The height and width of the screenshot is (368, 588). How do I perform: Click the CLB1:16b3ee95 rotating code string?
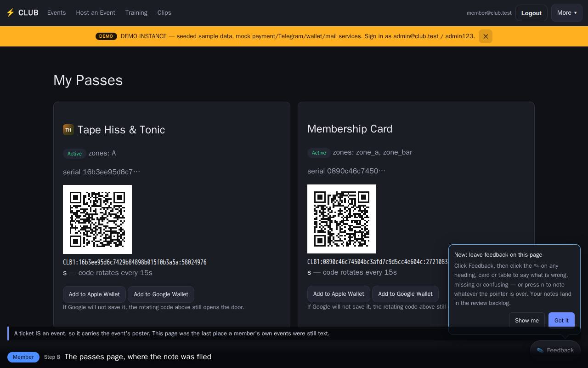[135, 262]
